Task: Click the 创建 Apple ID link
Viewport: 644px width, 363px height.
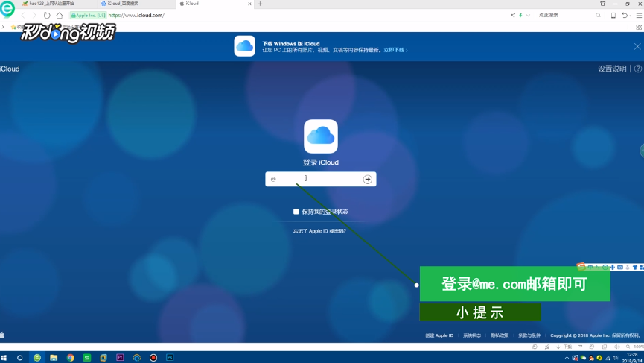Action: pos(439,335)
